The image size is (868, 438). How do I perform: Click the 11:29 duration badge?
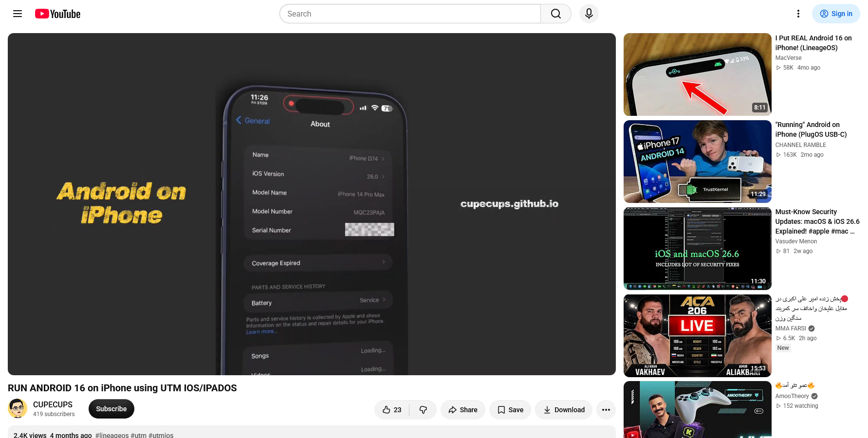click(758, 194)
